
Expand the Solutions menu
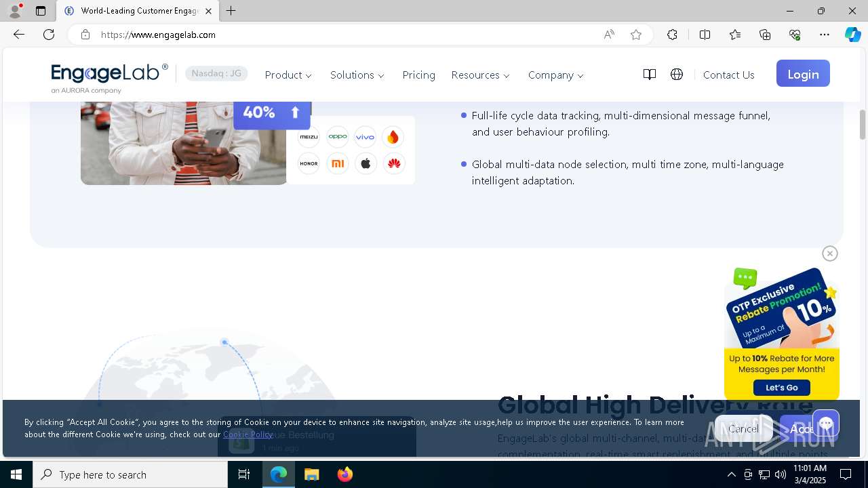pos(357,75)
